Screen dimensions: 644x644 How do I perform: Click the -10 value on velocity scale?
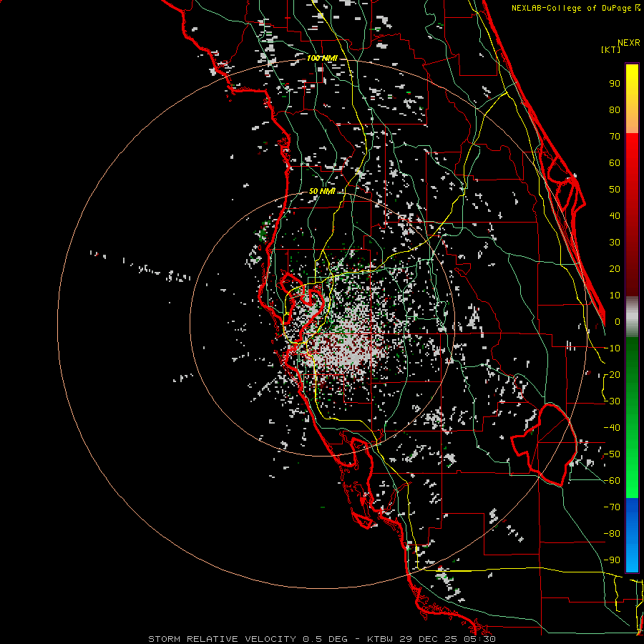pyautogui.click(x=612, y=348)
